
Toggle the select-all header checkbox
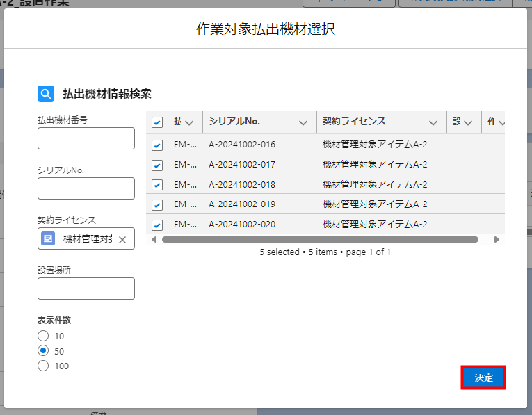pos(157,122)
